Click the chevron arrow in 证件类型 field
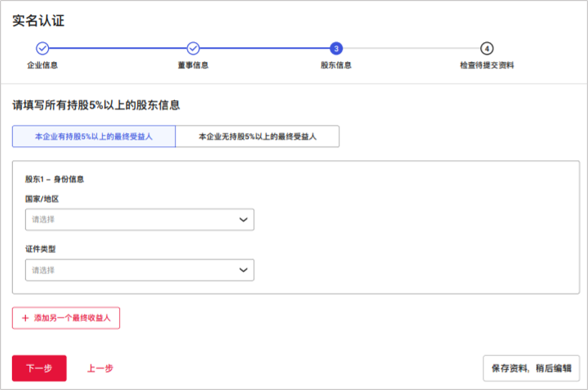Image resolution: width=588 pixels, height=390 pixels. 243,270
